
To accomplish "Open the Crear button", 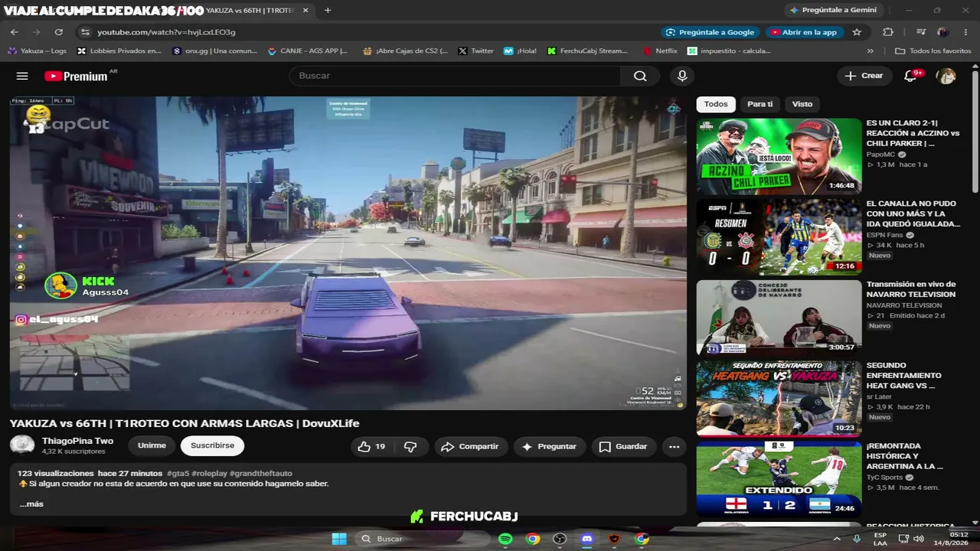I will click(x=864, y=76).
